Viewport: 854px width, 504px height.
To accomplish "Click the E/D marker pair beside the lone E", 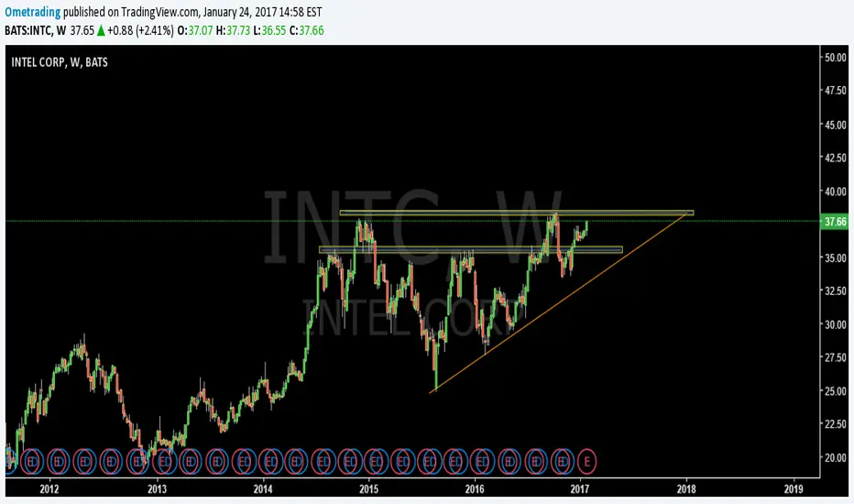I will click(x=562, y=462).
